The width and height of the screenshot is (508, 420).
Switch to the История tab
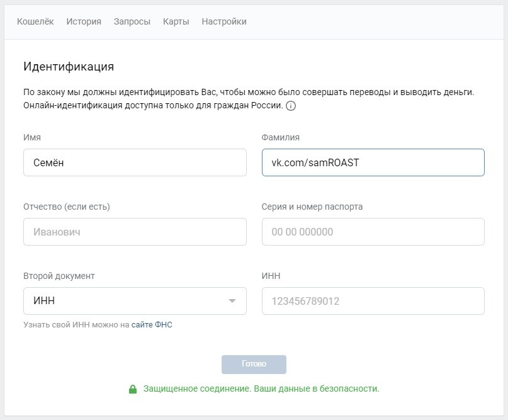(x=84, y=21)
